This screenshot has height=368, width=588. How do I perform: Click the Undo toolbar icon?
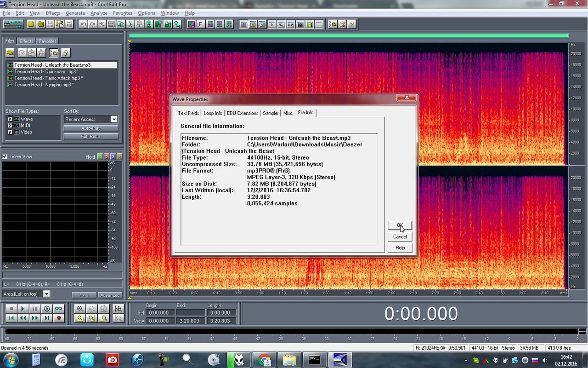pos(83,24)
